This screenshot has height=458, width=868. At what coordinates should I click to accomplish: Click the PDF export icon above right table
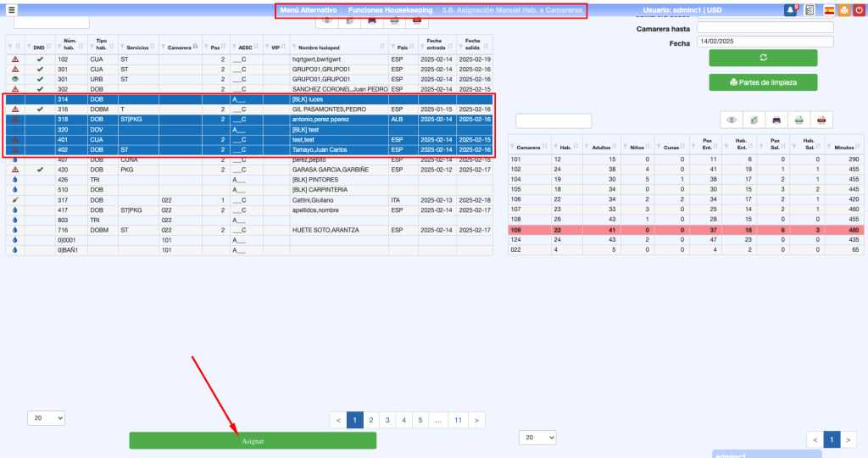[x=821, y=120]
